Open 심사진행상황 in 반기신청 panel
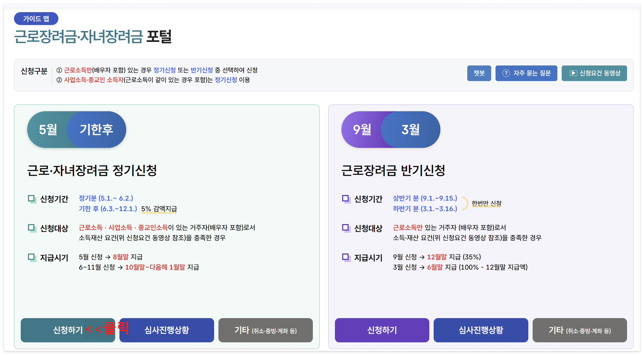This screenshot has height=355, width=644. (x=481, y=330)
